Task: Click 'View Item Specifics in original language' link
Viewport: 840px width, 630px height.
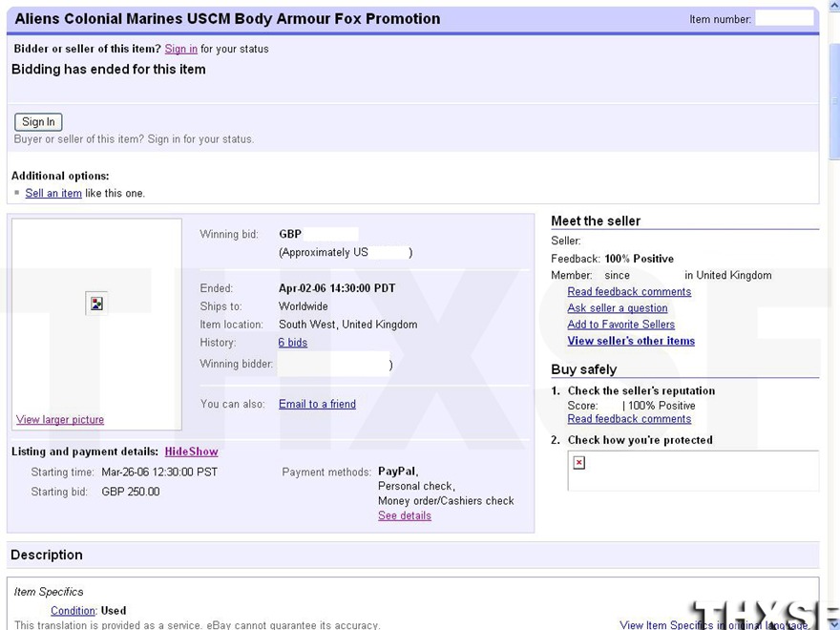Action: 714,624
